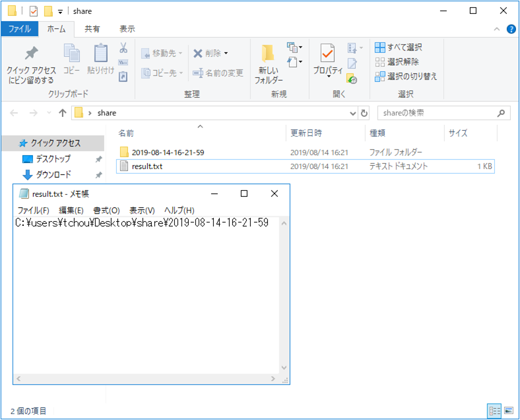Switch to the Share tab
The width and height of the screenshot is (520, 420).
(92, 29)
